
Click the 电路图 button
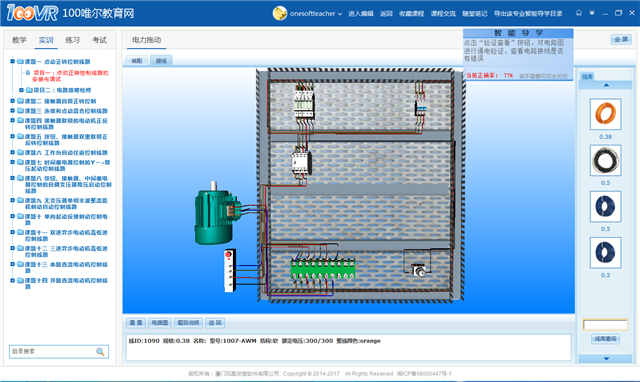click(160, 323)
